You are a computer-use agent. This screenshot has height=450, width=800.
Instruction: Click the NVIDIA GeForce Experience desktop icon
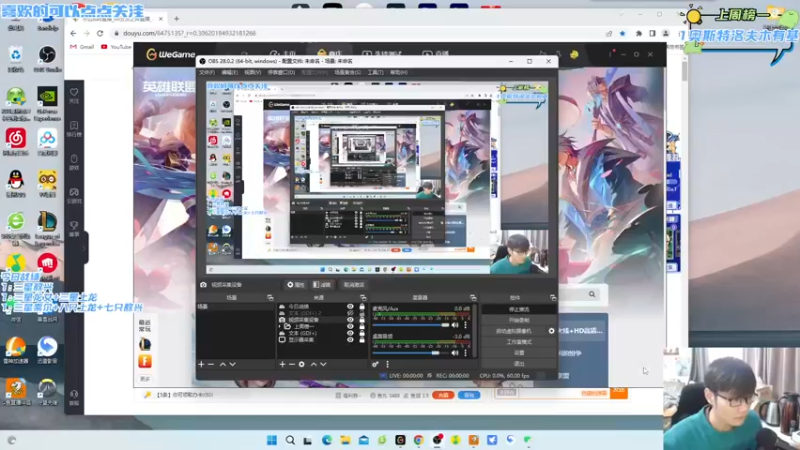pos(47,103)
